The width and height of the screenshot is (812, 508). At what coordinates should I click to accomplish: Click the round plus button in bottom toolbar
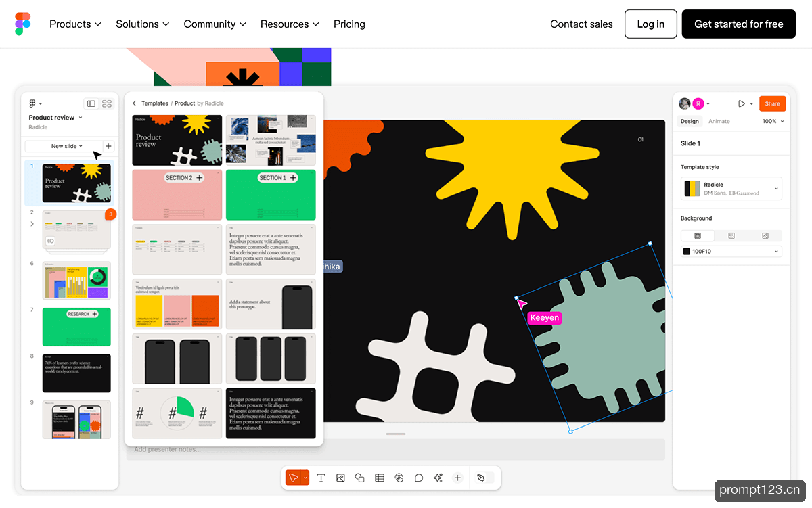coord(457,478)
